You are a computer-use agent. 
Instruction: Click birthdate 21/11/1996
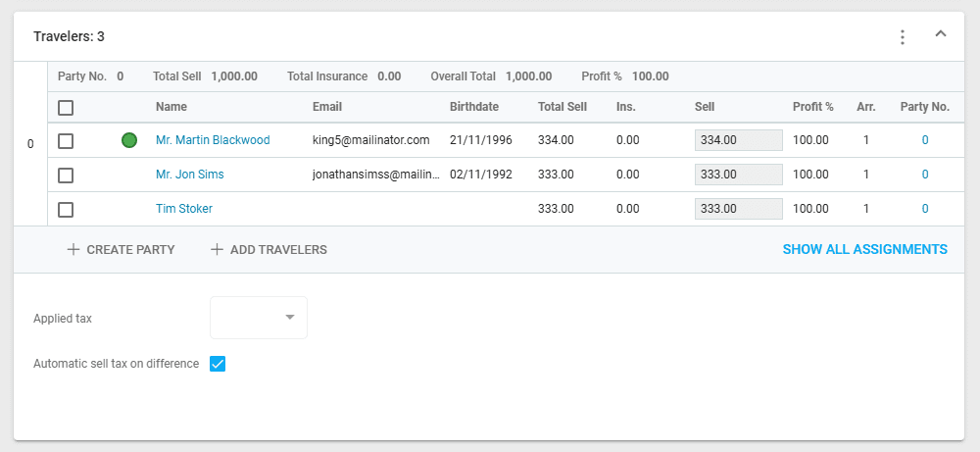click(x=480, y=140)
